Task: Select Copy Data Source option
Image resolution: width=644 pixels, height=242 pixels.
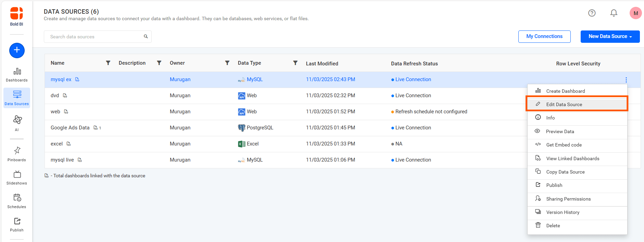Action: pos(577,172)
